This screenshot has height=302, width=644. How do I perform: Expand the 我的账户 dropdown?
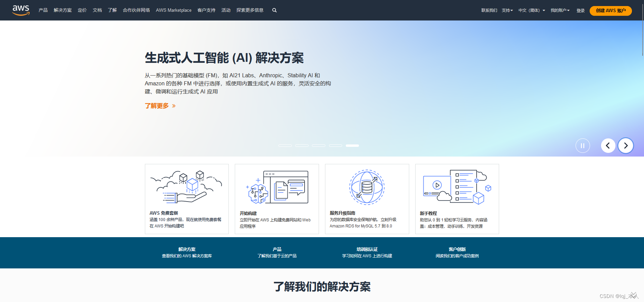(560, 10)
